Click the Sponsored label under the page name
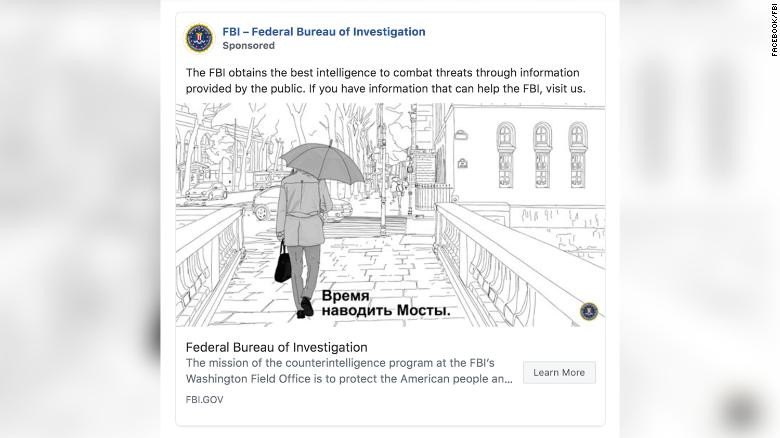780x438 pixels. [x=248, y=46]
